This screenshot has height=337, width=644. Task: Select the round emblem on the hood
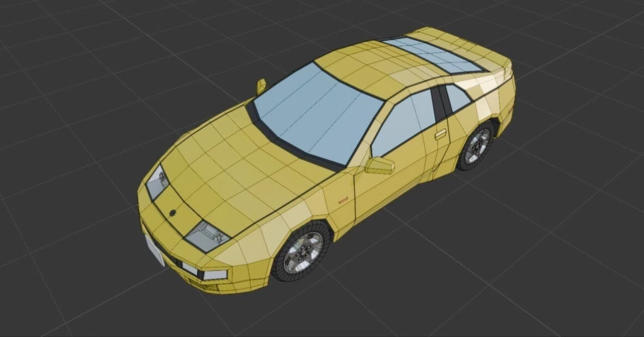(x=173, y=213)
